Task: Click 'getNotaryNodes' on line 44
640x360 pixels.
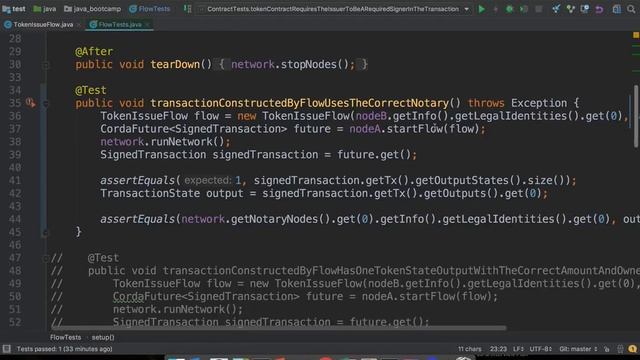Action: (274, 219)
